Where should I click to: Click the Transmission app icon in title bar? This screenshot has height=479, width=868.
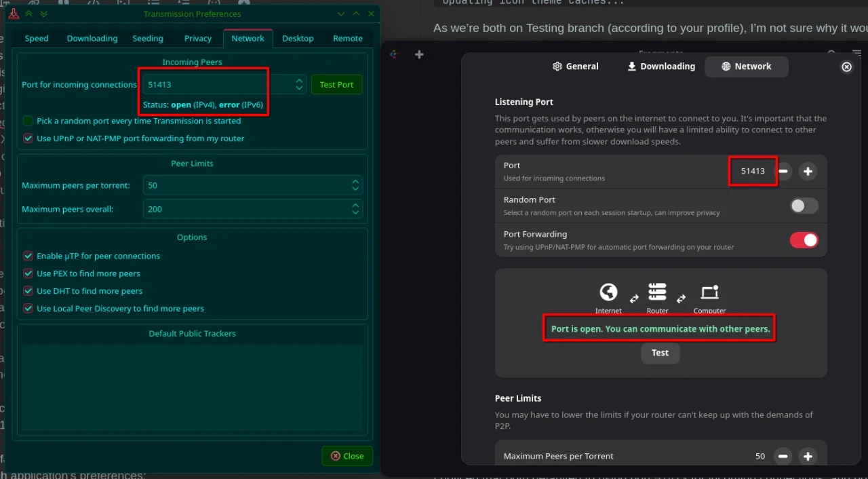pos(12,13)
